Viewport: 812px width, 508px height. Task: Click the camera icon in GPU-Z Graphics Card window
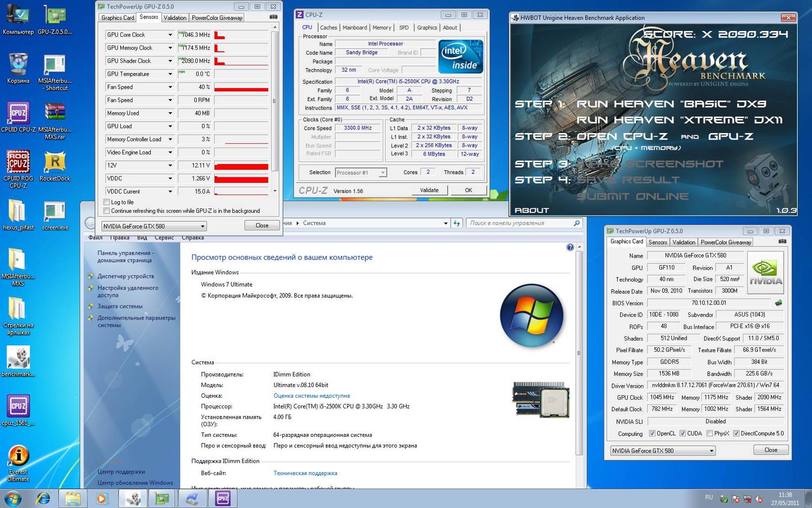[782, 242]
